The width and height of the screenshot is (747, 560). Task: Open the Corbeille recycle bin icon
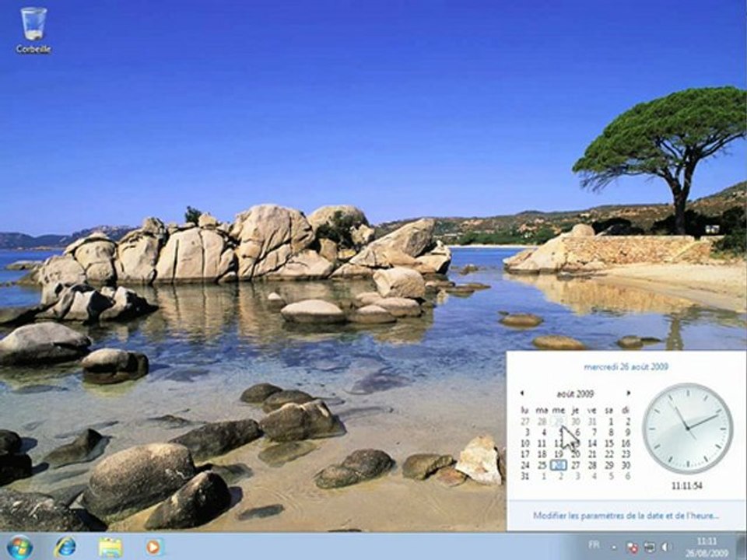[33, 30]
